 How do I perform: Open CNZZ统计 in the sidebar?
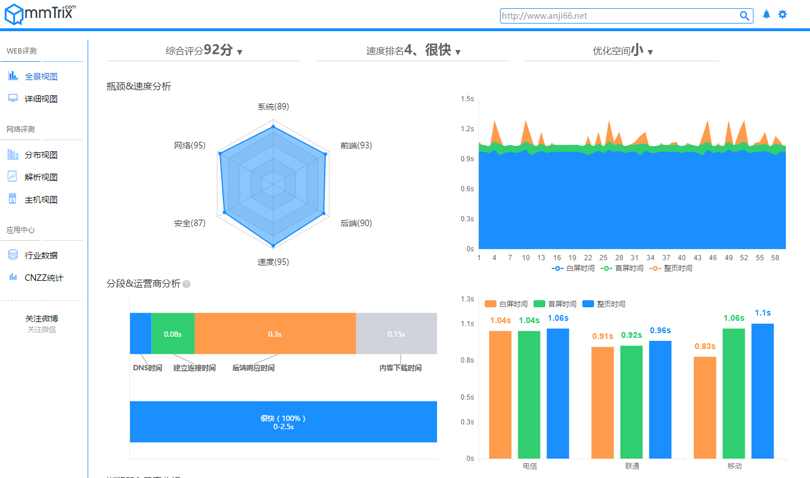[44, 277]
